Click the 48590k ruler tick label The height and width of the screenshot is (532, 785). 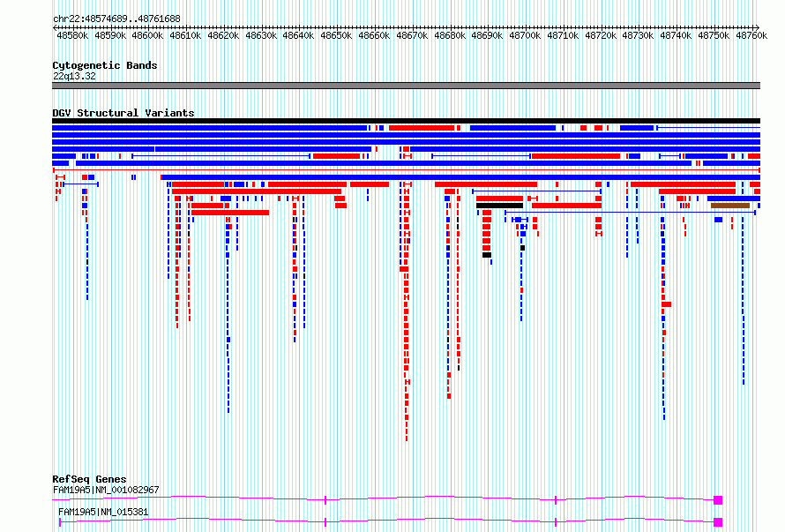110,35
